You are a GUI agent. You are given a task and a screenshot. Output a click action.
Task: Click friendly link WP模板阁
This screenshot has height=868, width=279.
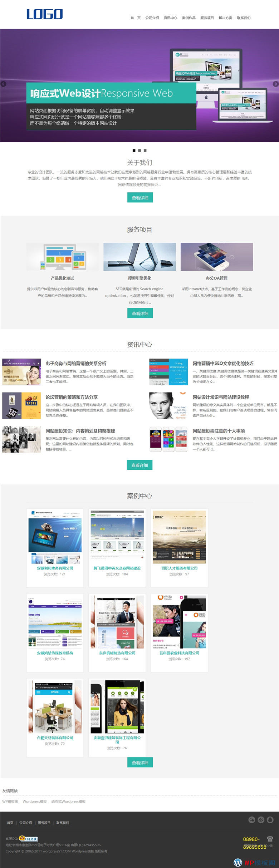[x=10, y=802]
